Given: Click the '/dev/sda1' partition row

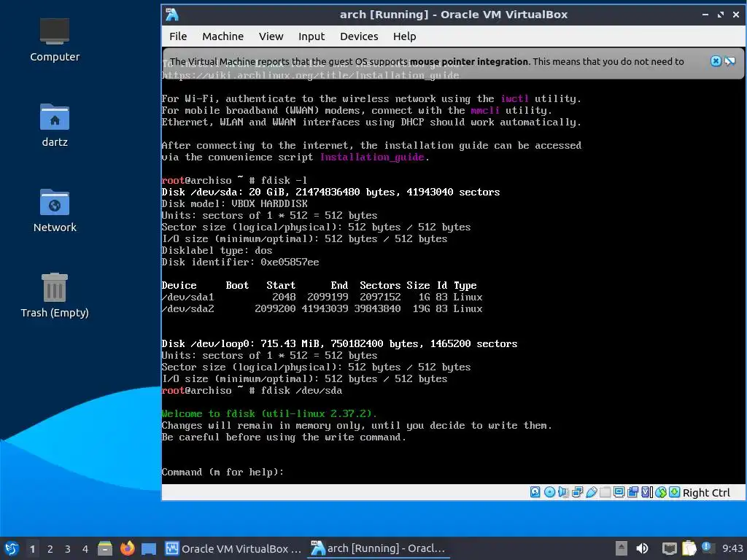Looking at the screenshot, I should [322, 297].
